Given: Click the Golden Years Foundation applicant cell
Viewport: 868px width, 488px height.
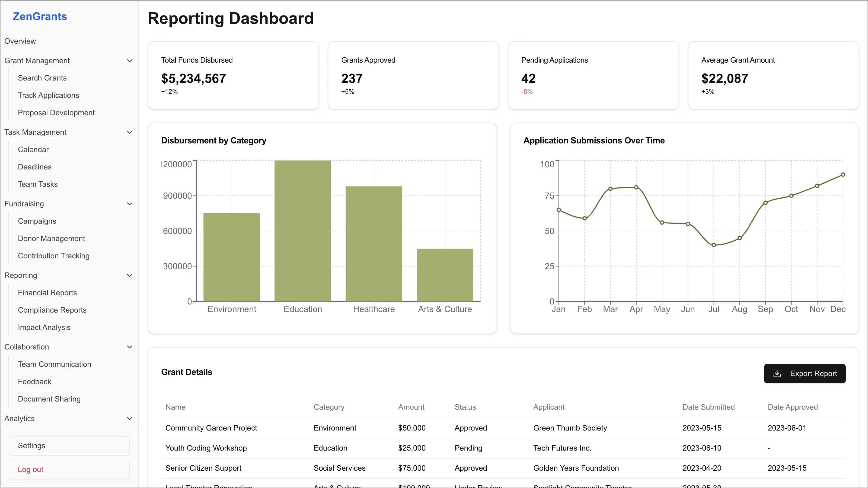Looking at the screenshot, I should tap(576, 468).
